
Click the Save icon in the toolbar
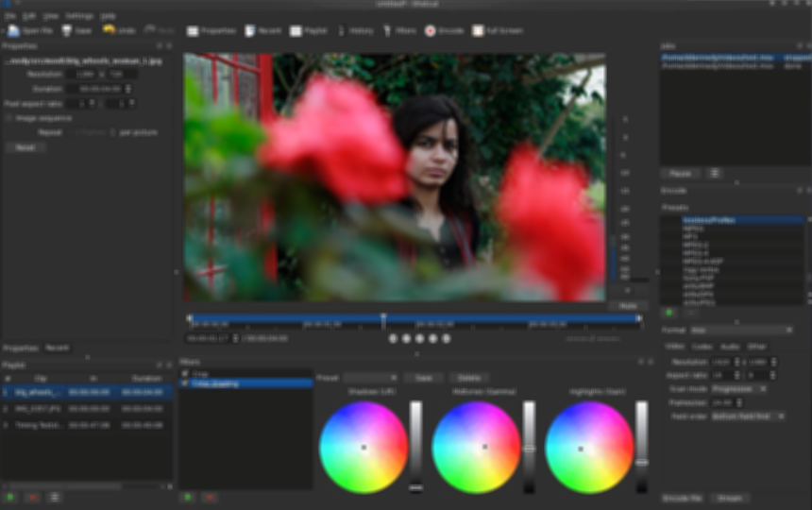pyautogui.click(x=67, y=30)
